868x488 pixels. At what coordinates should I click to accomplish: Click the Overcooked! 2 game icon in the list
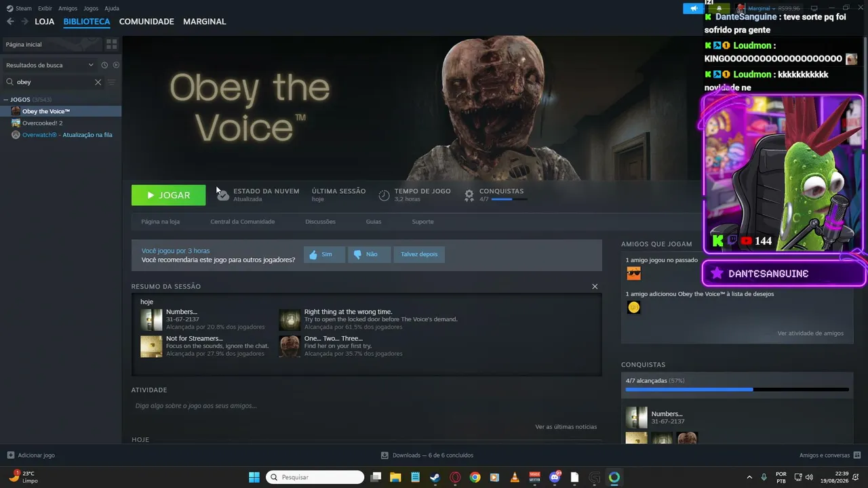coord(16,123)
